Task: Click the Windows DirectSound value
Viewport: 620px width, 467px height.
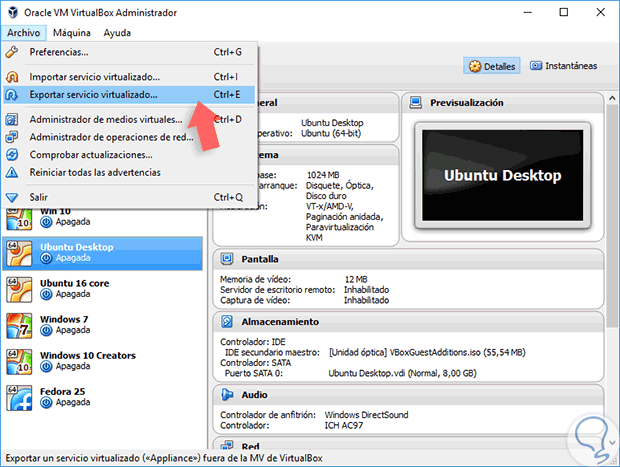Action: [x=367, y=415]
